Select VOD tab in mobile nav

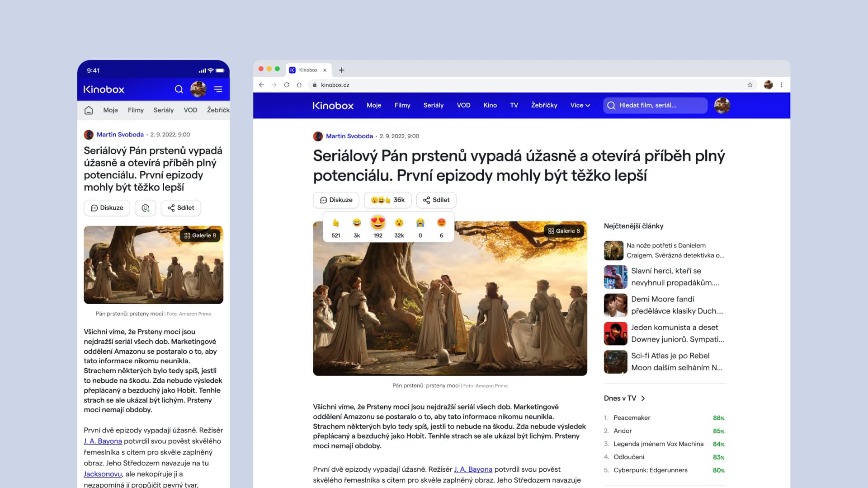point(190,110)
